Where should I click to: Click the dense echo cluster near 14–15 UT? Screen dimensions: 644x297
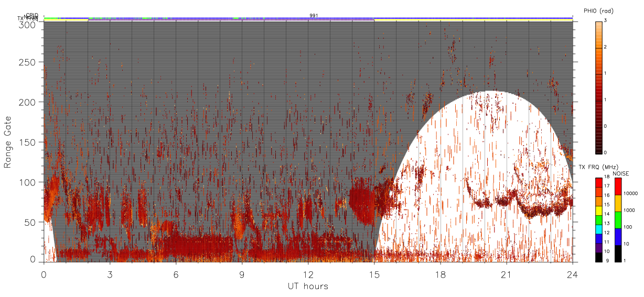coord(362,202)
